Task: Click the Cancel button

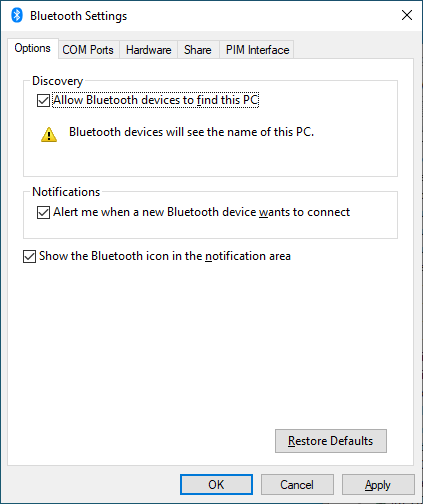Action: coord(297,484)
